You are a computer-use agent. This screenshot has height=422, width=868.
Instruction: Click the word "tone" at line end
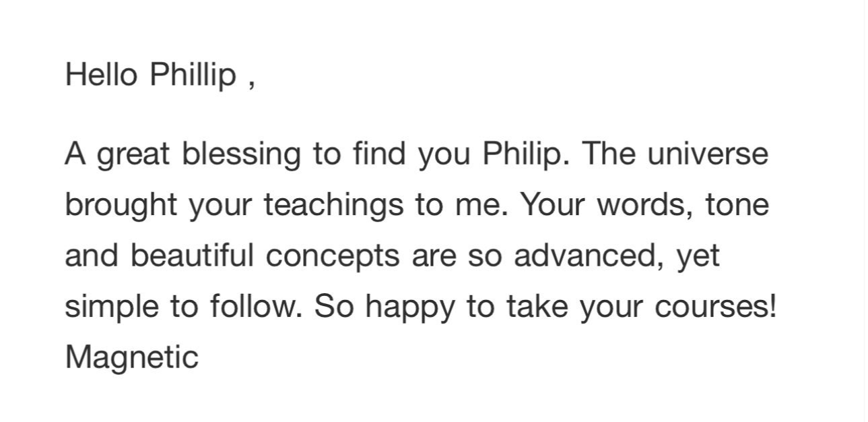click(737, 205)
